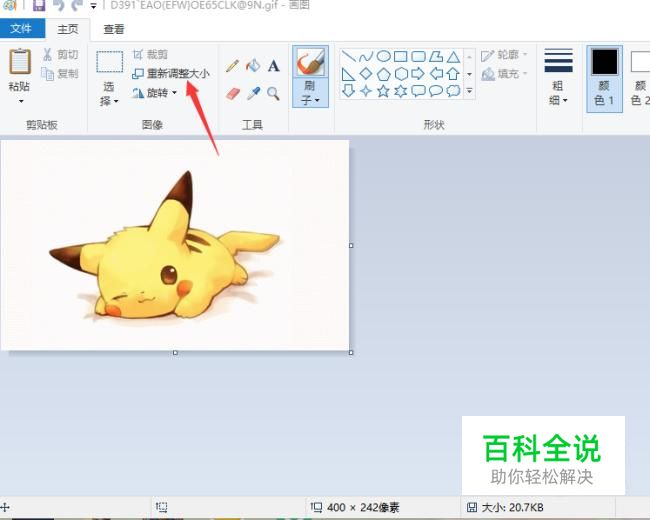650x520 pixels.
Task: Open the Brushes (刷子) dropdown arrow
Action: 317,100
